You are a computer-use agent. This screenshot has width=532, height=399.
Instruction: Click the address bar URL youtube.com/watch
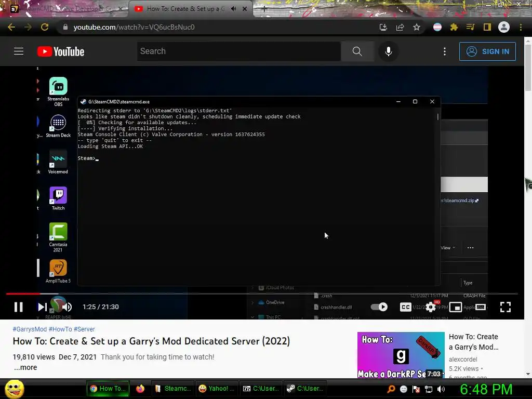[134, 27]
